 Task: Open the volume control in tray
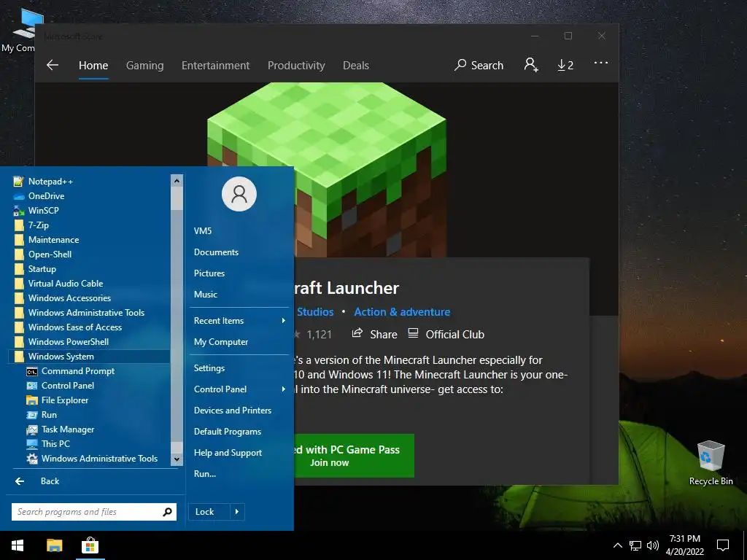click(x=653, y=545)
